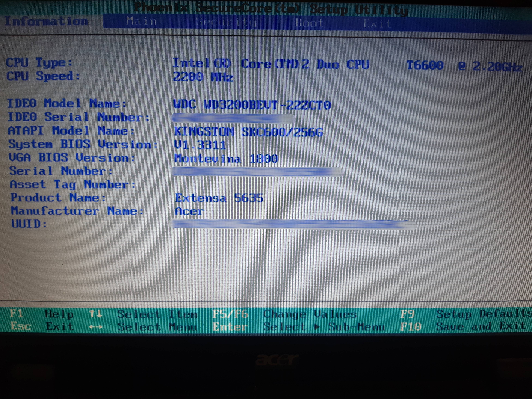Click the VGA BIOS Version label
The image size is (532, 399).
tap(72, 158)
